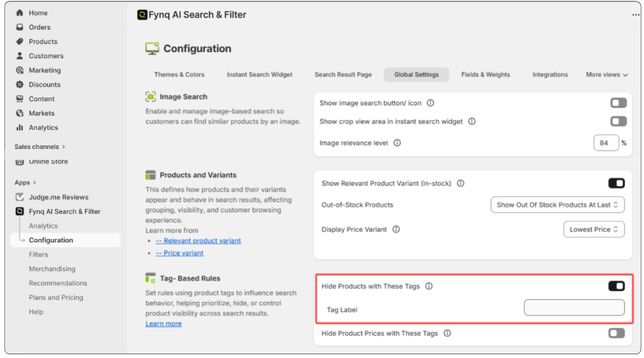Click info icon beside Display Price Variant
The height and width of the screenshot is (358, 644).
[396, 230]
